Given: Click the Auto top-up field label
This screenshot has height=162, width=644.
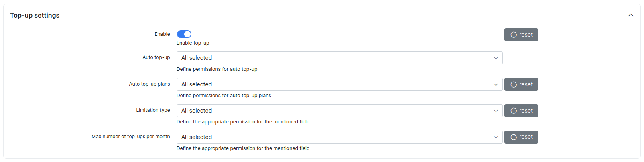Looking at the screenshot, I should [x=156, y=57].
